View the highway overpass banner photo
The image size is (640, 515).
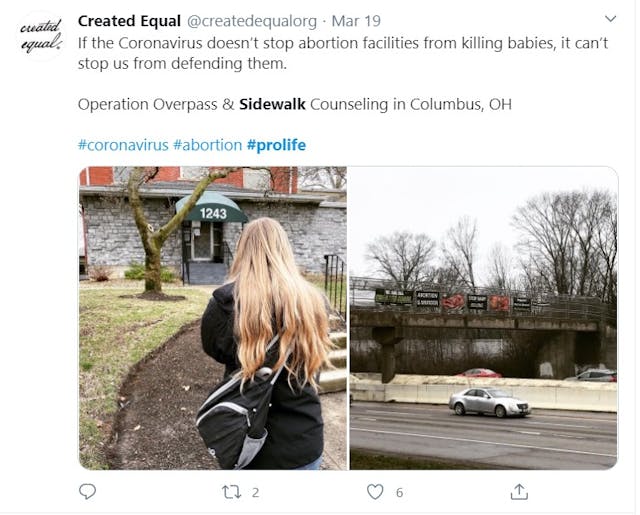[x=483, y=318]
